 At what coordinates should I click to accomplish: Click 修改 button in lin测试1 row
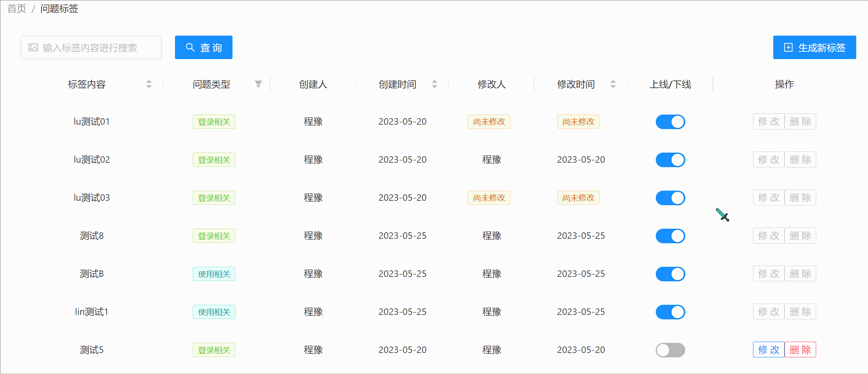[769, 312]
